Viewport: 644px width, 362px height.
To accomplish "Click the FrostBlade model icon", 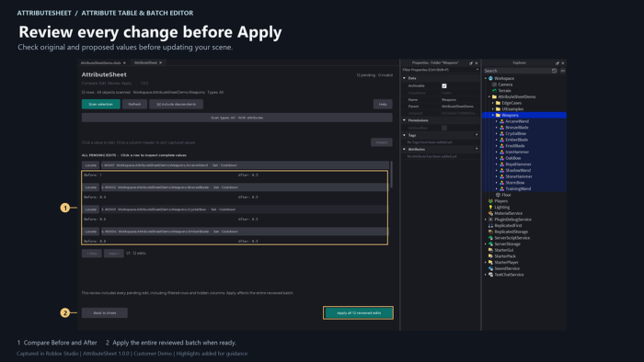I will point(502,146).
